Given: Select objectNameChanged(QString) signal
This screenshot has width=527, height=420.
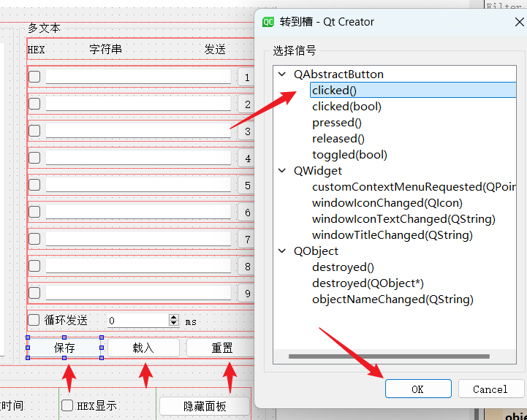Looking at the screenshot, I should click(393, 299).
